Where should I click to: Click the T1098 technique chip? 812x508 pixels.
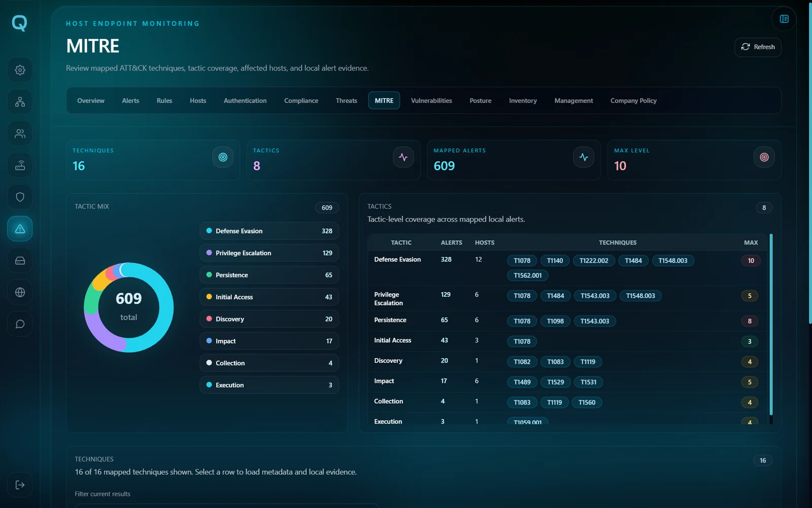[x=555, y=321]
